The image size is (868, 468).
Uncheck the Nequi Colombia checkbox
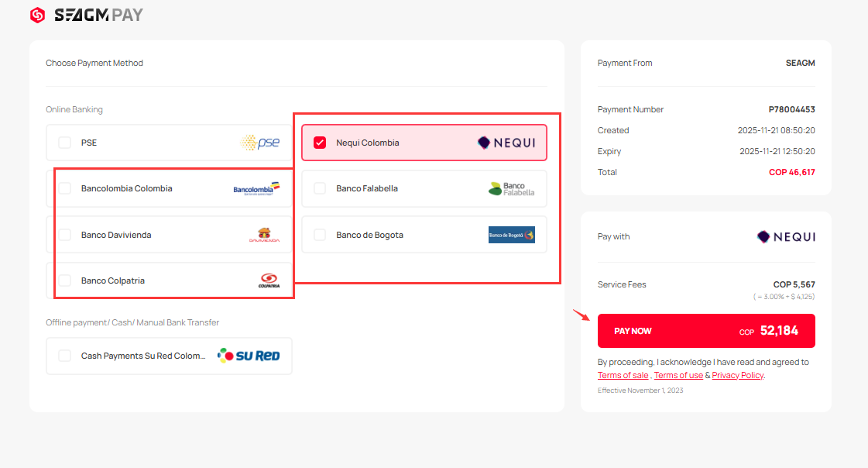pyautogui.click(x=320, y=143)
